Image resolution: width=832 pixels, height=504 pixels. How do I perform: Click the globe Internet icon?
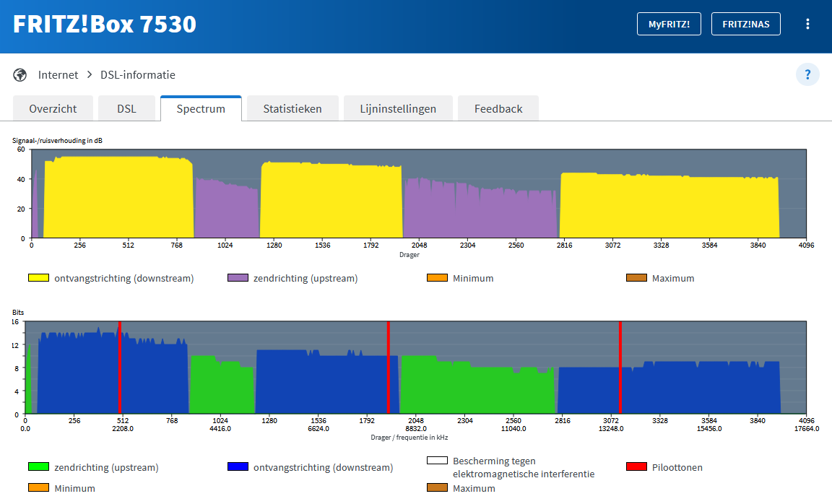pos(20,75)
